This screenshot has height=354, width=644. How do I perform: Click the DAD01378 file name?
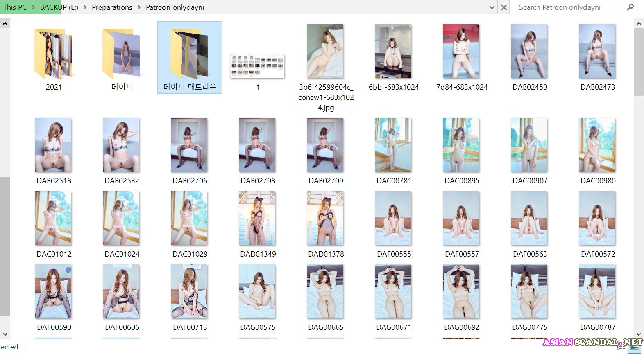pyautogui.click(x=326, y=254)
